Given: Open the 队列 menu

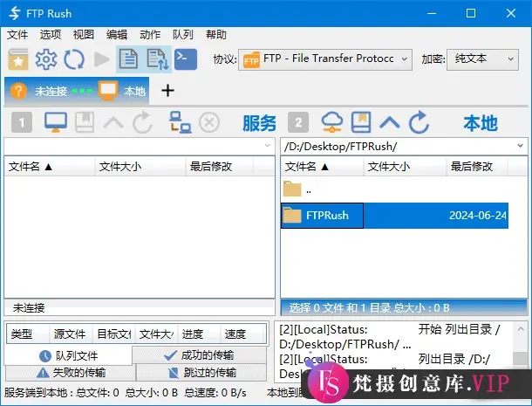Looking at the screenshot, I should (x=183, y=34).
